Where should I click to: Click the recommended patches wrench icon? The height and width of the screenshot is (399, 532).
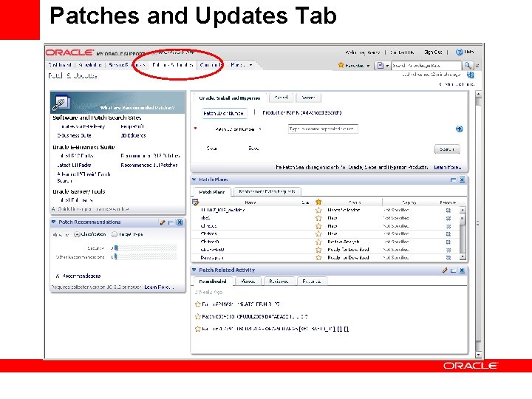coord(61,103)
